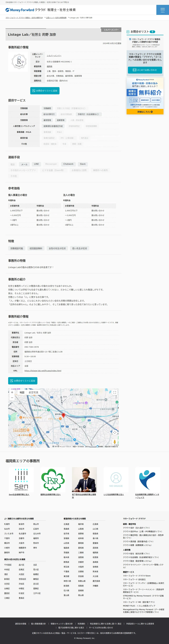The width and height of the screenshot is (169, 644).
Task: Open クラウド給与（給与計算ソフト） link
Action: 136,553
